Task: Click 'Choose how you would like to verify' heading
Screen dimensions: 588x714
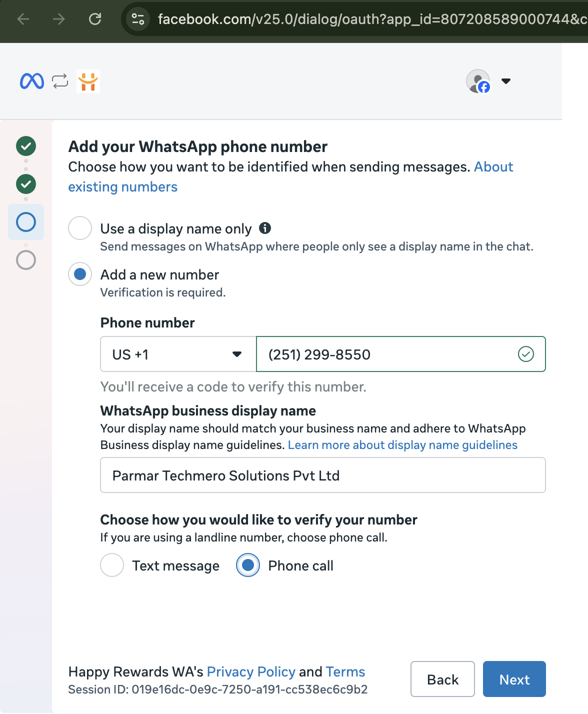Action: pyautogui.click(x=259, y=520)
